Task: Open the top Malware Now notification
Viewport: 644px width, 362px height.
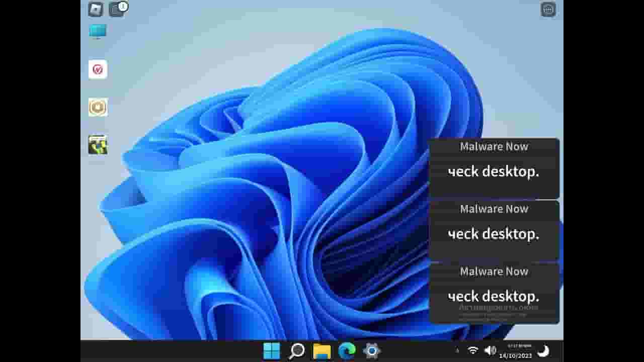Action: [494, 168]
